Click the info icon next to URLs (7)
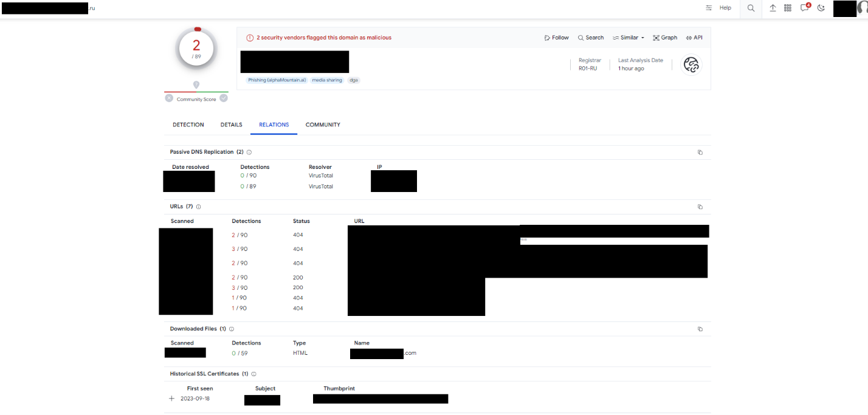 199,207
